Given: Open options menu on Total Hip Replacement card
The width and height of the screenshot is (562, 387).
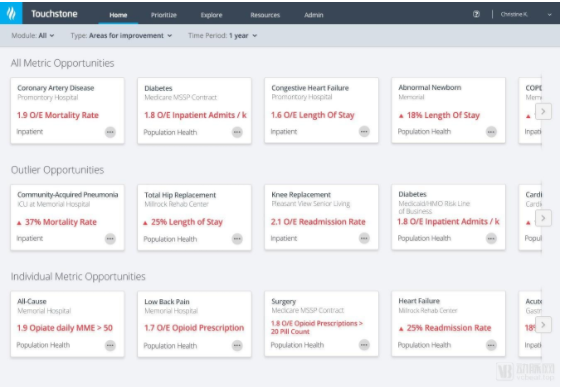Looking at the screenshot, I should (x=237, y=239).
